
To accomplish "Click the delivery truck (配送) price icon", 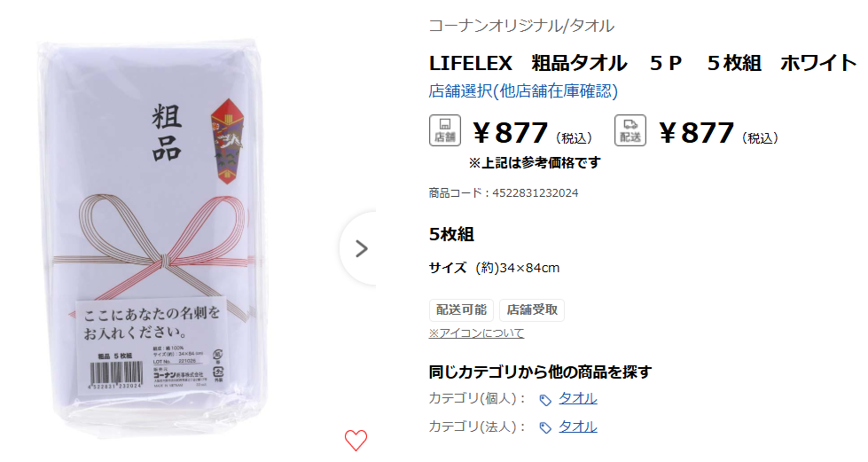I will pos(630,130).
